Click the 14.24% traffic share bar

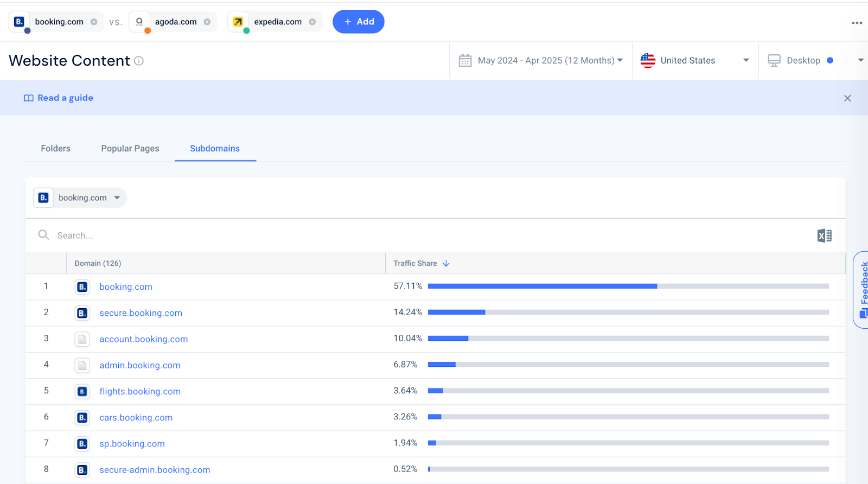[x=628, y=312]
